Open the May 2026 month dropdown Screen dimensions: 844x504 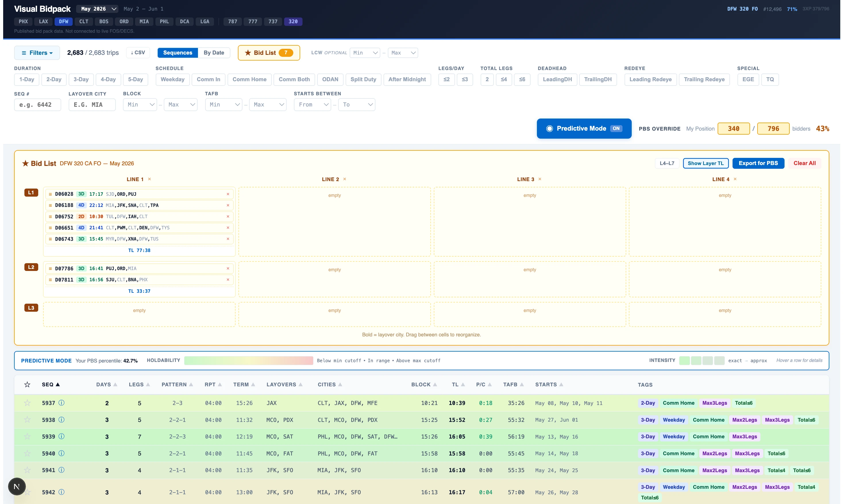[97, 9]
